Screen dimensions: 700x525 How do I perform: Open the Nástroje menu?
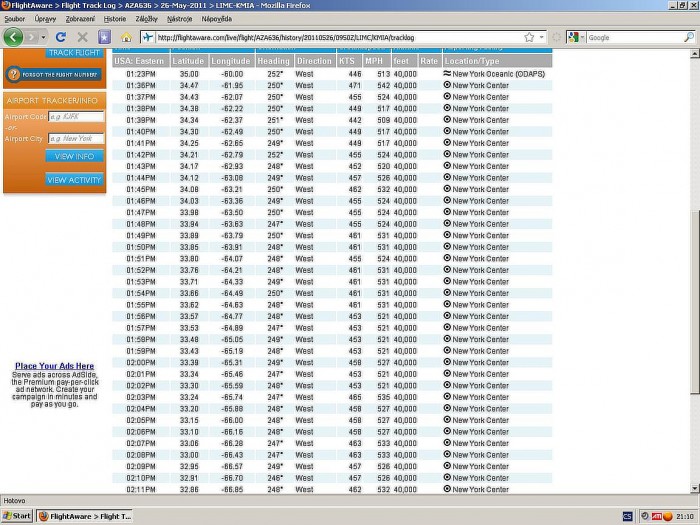tap(179, 19)
